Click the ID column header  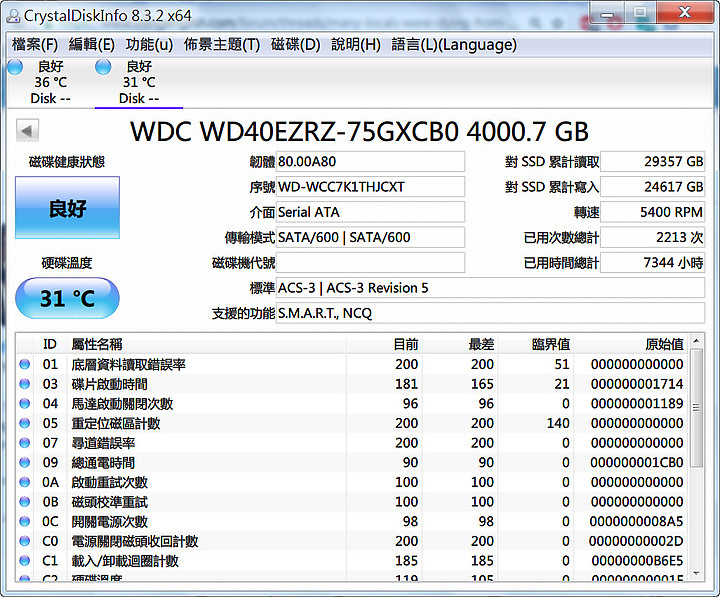point(50,344)
